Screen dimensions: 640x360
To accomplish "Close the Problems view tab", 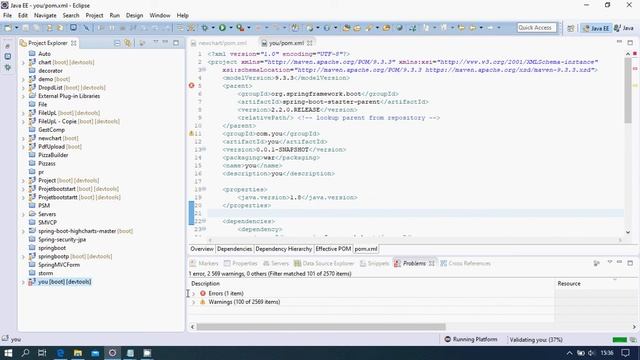I will (431, 263).
